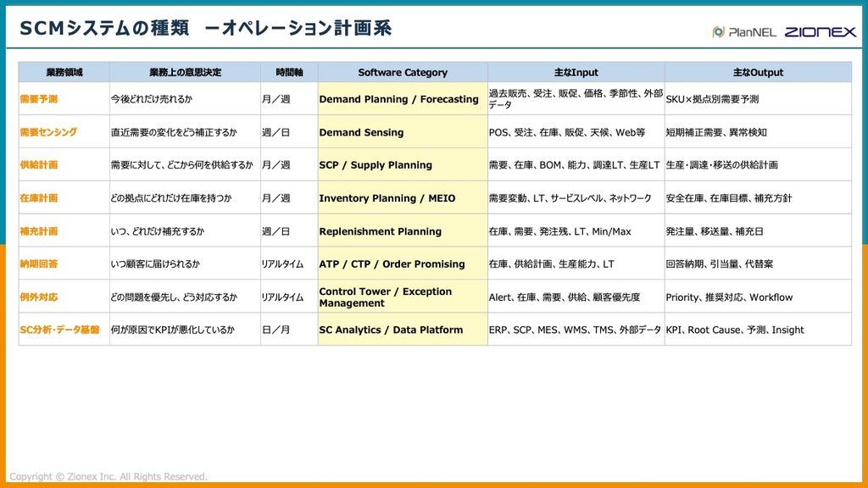Click the '業務領域' column header

[x=64, y=72]
